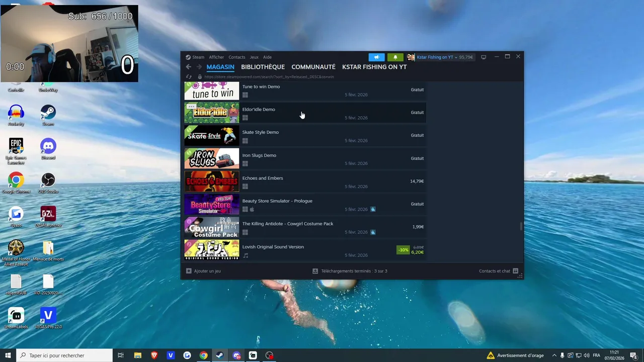The image size is (644, 362).
Task: Open File Explorer from the taskbar
Action: 137,355
